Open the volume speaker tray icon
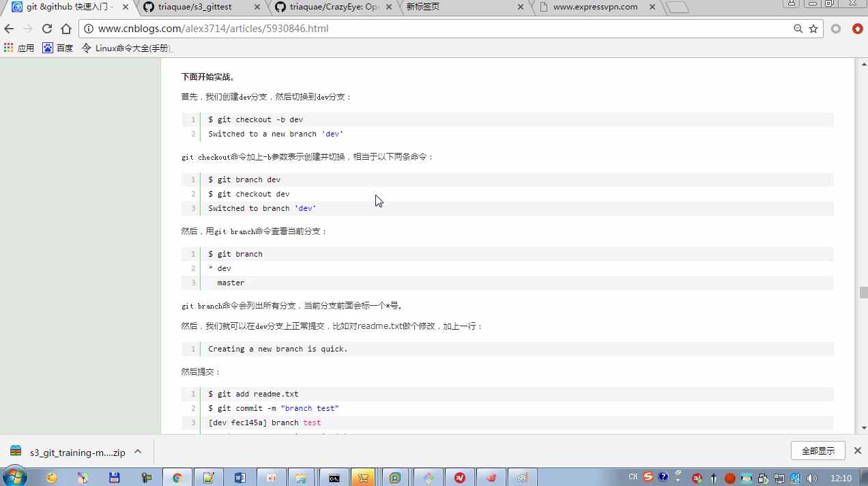Image resolution: width=868 pixels, height=486 pixels. 811,478
